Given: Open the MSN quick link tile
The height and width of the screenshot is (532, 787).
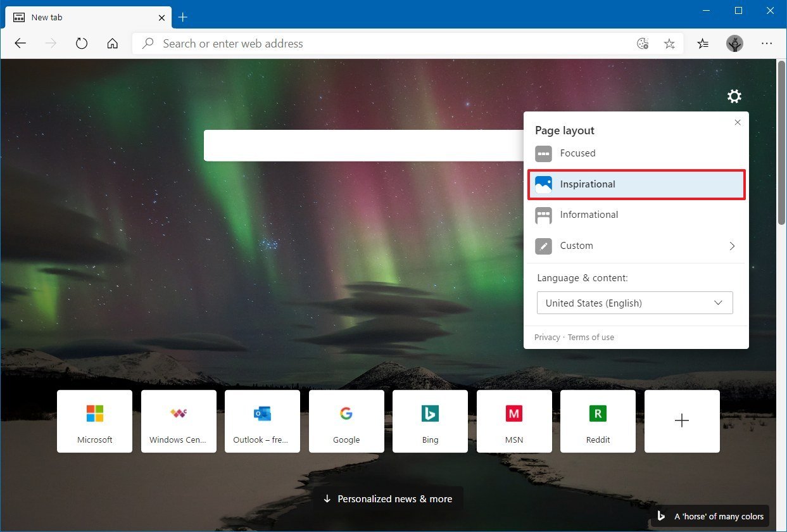Looking at the screenshot, I should coord(514,421).
